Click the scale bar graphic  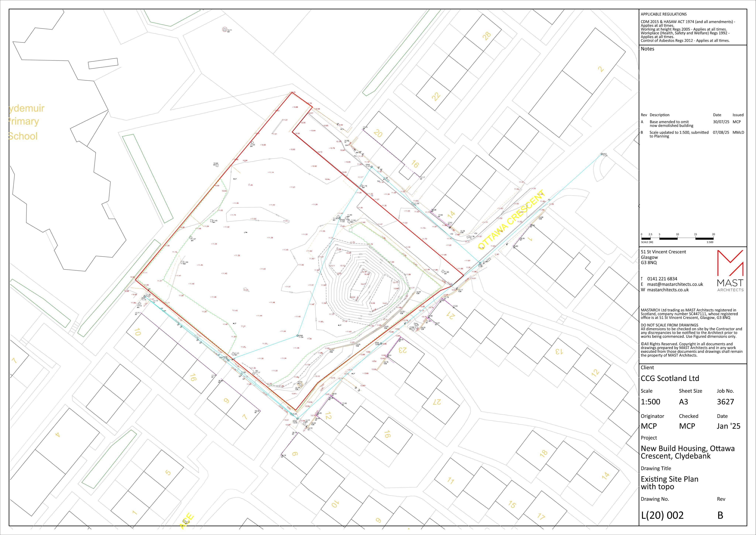coord(678,238)
